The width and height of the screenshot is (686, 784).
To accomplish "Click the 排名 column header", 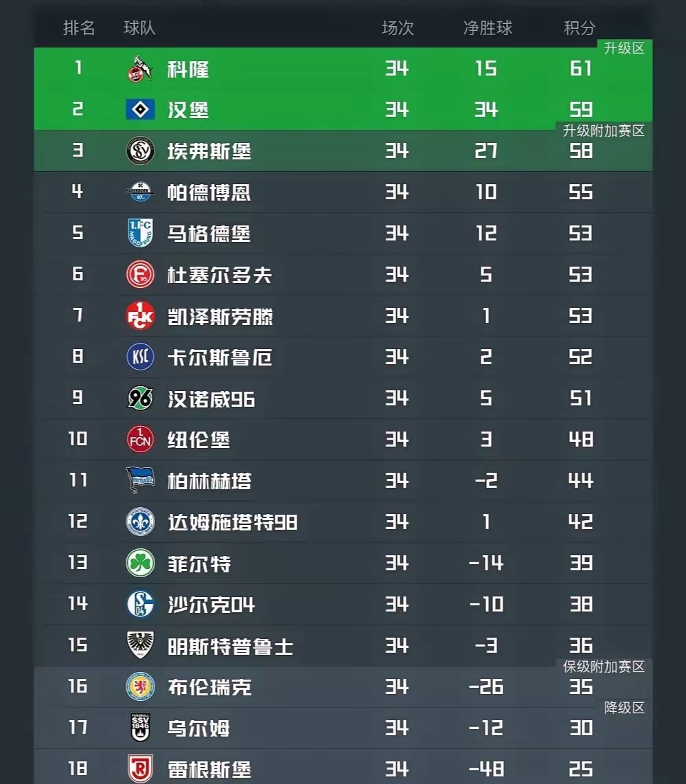I will (x=79, y=28).
